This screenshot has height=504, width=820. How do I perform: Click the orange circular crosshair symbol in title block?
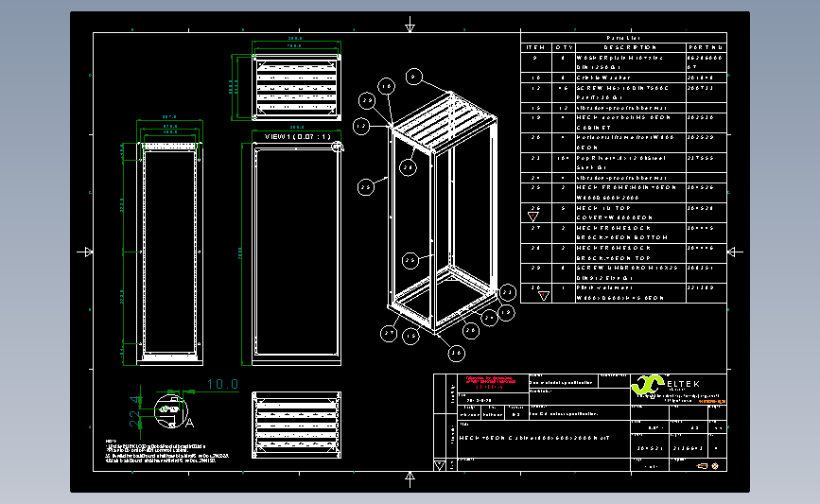point(715,466)
